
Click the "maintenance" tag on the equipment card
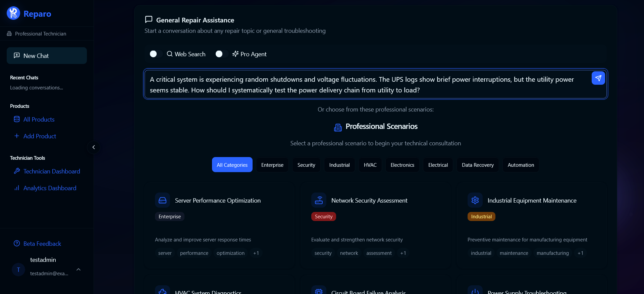click(514, 253)
